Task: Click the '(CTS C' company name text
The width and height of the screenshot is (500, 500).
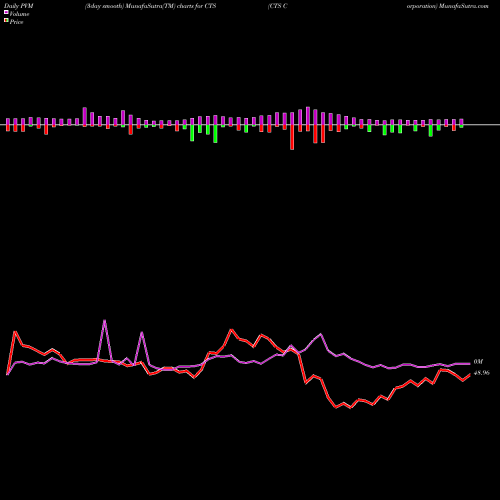Action: [277, 6]
